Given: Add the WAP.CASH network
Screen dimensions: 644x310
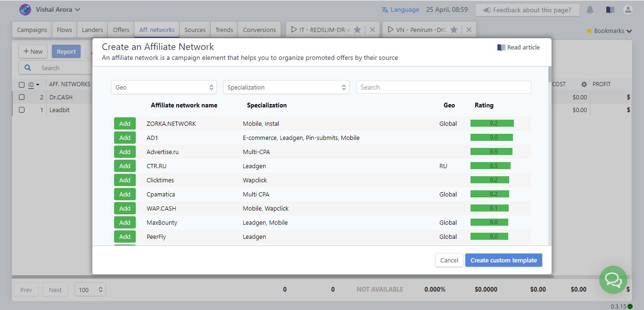Looking at the screenshot, I should (x=125, y=208).
